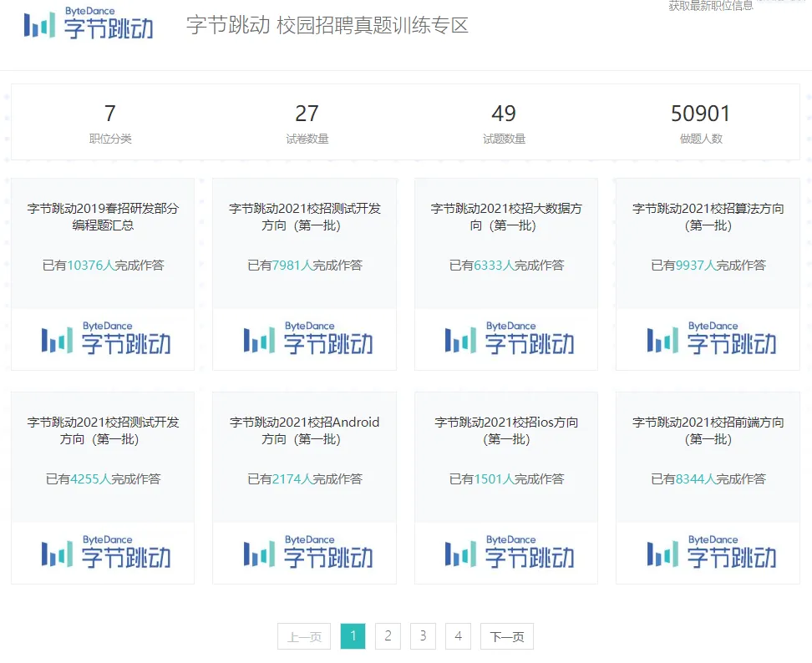Click the 已有7981人完成作答 text
812x663 pixels.
(304, 265)
